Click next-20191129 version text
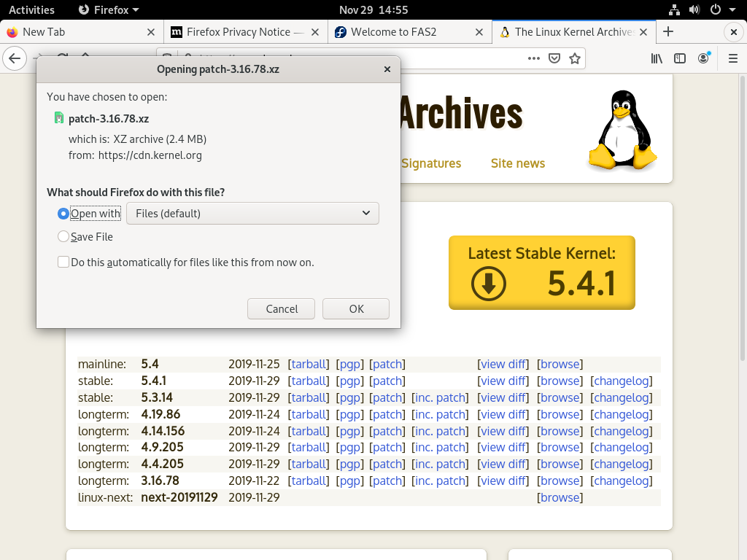The height and width of the screenshot is (560, 747). [179, 497]
